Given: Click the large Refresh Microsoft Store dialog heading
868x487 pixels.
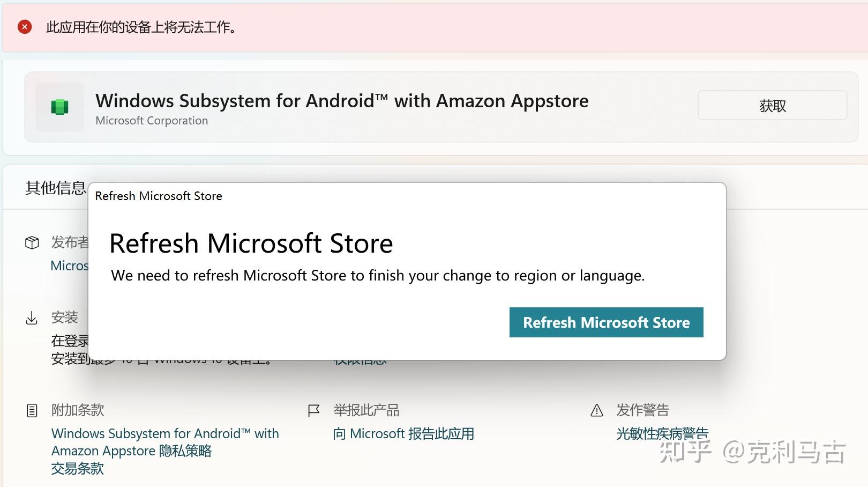Looking at the screenshot, I should pyautogui.click(x=251, y=243).
